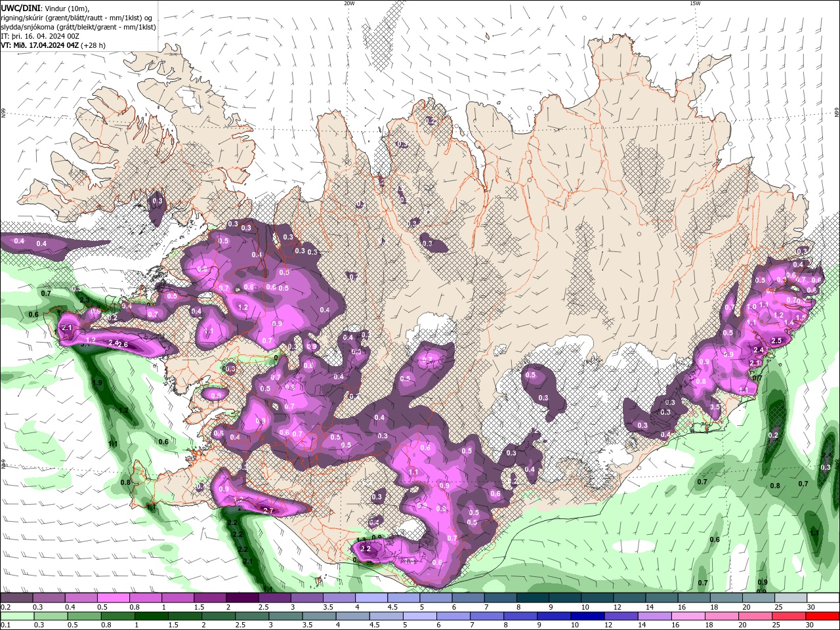Select the first grey-purple 0.2 swatch in the snow scale

16,597
